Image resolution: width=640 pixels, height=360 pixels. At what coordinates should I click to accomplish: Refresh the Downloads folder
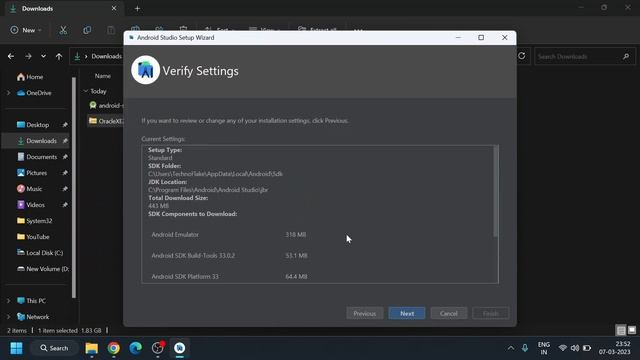click(522, 56)
